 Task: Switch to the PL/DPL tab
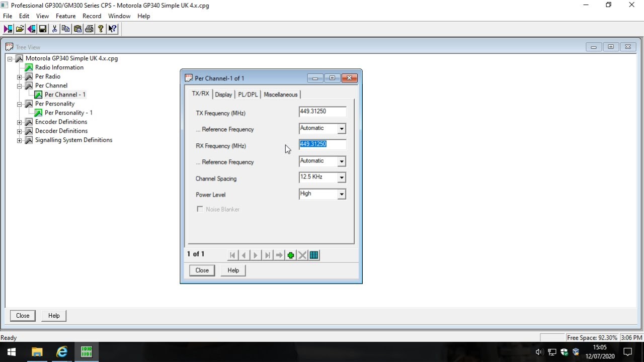(248, 95)
